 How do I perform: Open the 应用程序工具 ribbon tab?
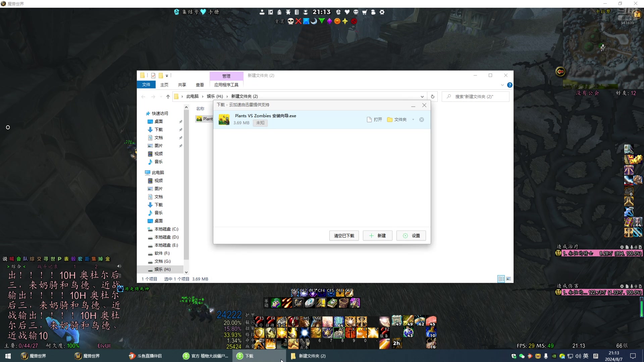click(x=226, y=85)
